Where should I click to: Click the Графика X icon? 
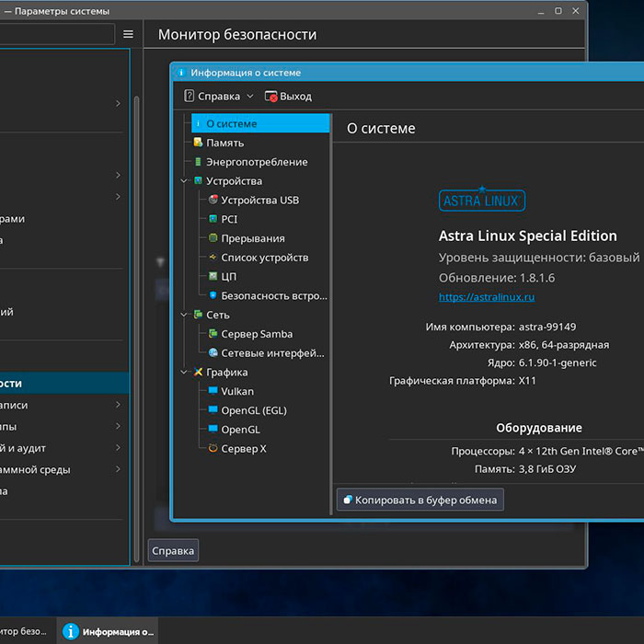tap(198, 372)
